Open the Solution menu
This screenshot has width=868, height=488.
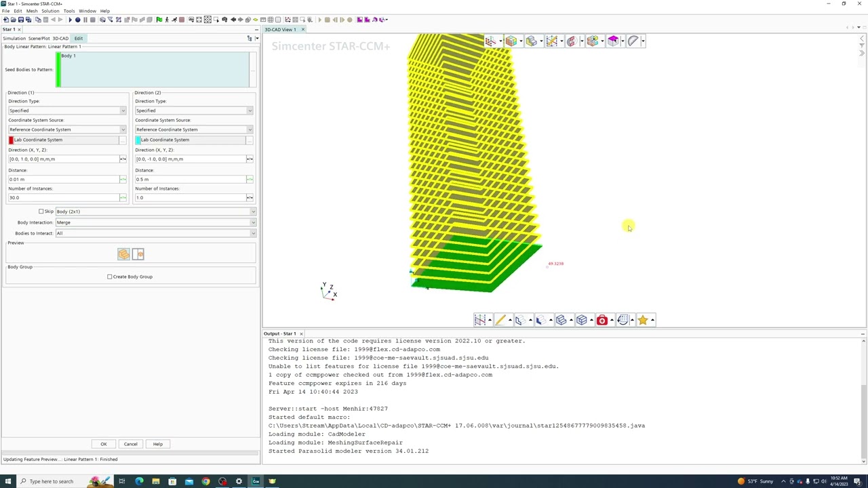coord(50,11)
